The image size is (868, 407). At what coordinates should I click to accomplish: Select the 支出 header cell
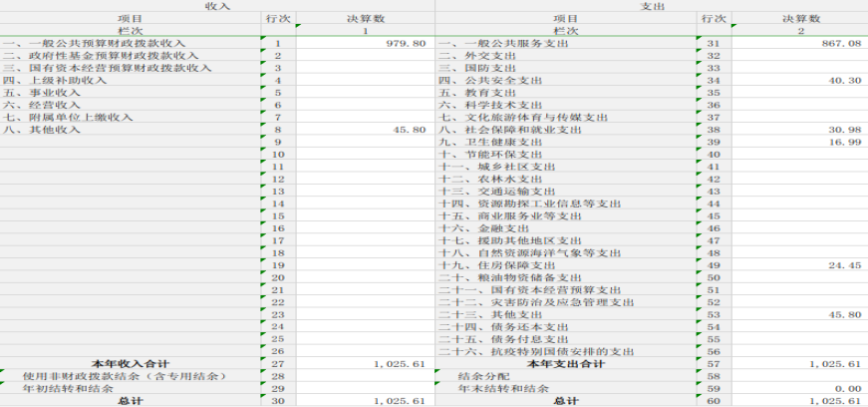[x=652, y=6]
